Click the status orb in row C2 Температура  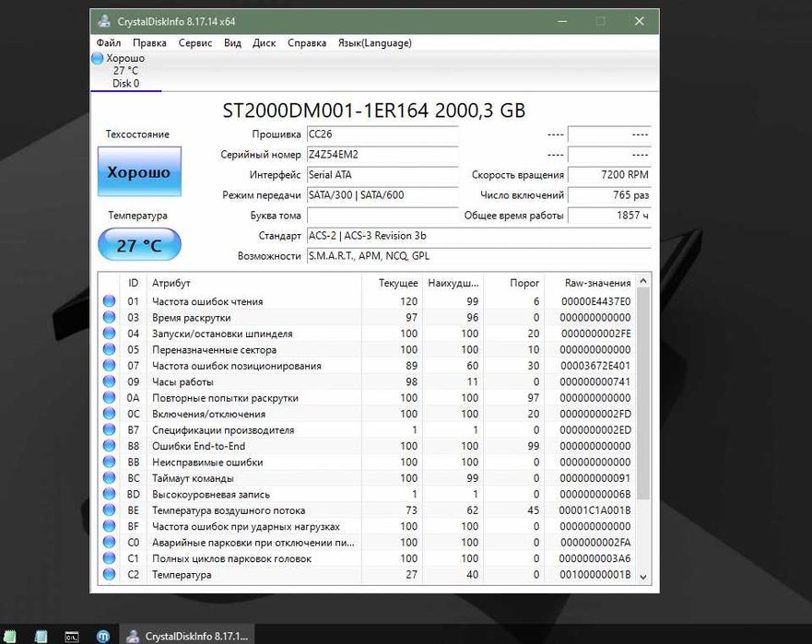tap(110, 574)
